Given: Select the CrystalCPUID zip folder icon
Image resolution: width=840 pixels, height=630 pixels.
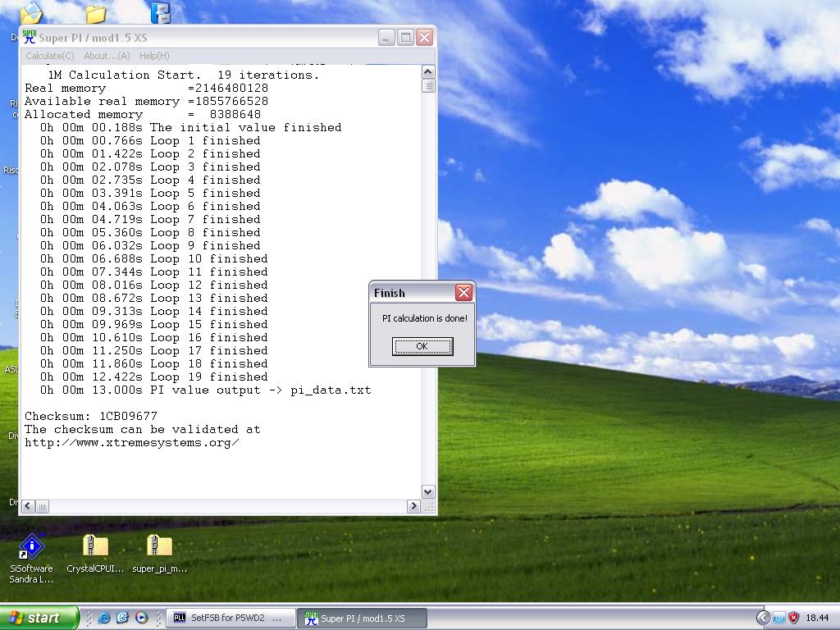Looking at the screenshot, I should [95, 546].
